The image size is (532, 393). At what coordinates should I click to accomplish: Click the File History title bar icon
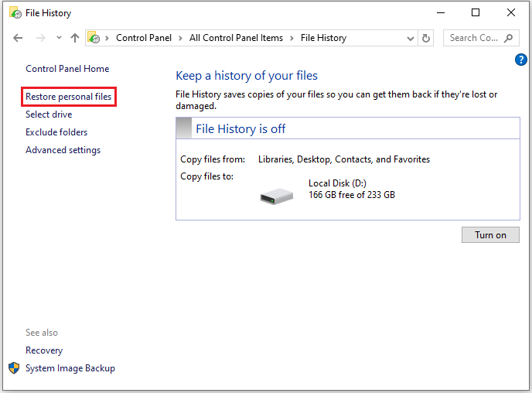click(15, 13)
